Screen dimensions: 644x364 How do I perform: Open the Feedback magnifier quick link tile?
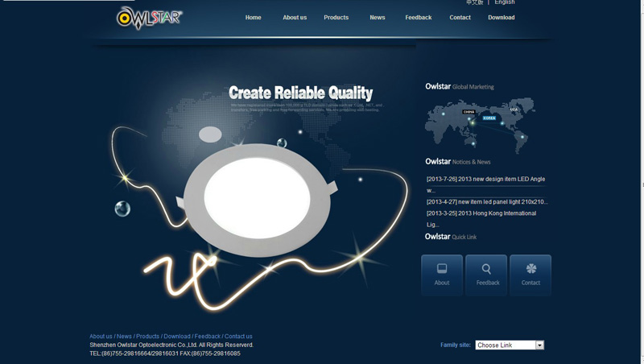point(486,275)
